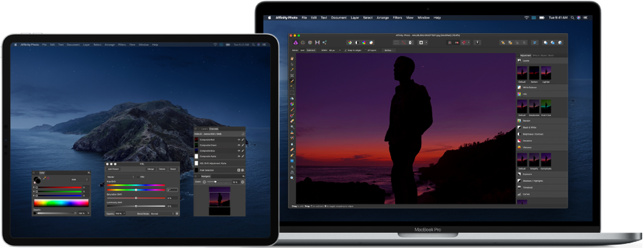This screenshot has width=644, height=248.
Task: Click the Merge button in the HSL dialog
Action: coord(151,169)
